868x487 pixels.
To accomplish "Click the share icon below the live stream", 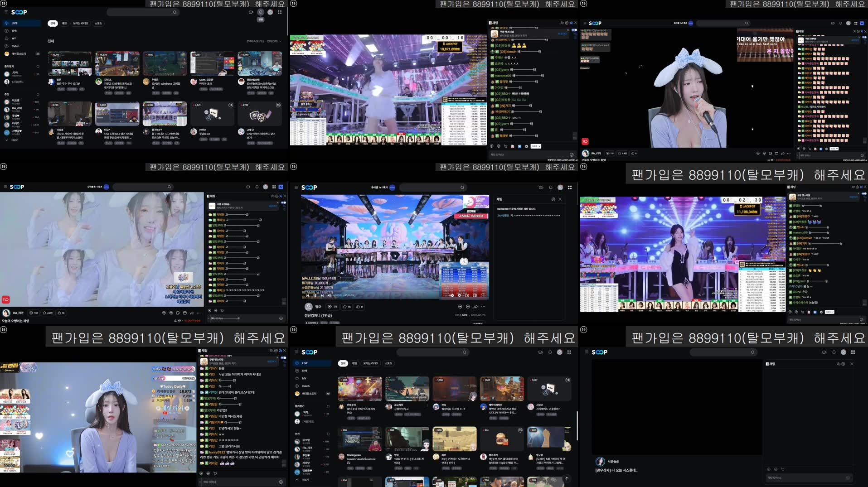I will (x=192, y=313).
